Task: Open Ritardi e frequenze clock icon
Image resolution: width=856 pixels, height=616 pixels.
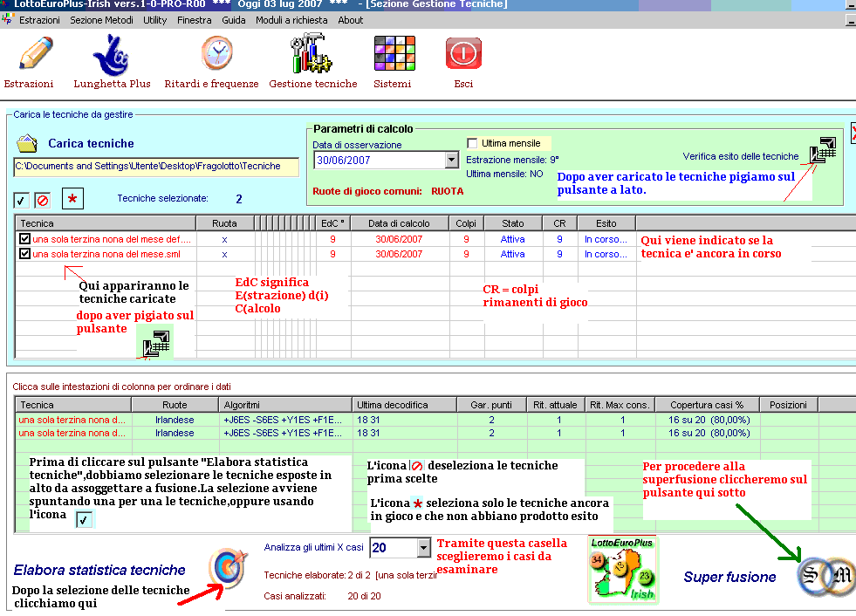Action: [216, 53]
